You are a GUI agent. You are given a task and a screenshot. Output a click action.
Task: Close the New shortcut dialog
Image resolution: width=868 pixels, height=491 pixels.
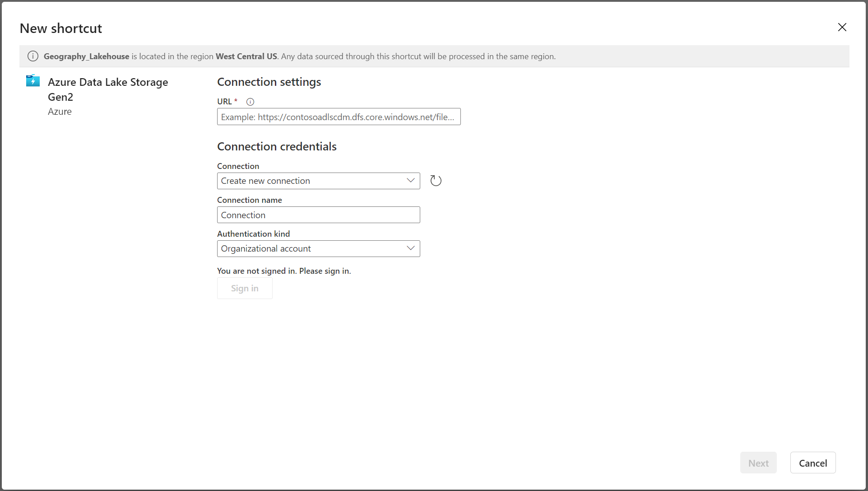pyautogui.click(x=842, y=27)
